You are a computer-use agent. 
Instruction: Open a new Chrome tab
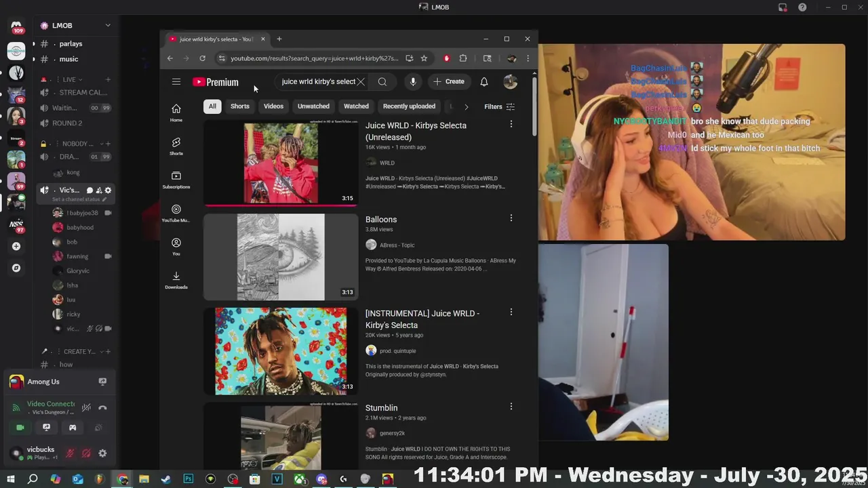tap(279, 39)
